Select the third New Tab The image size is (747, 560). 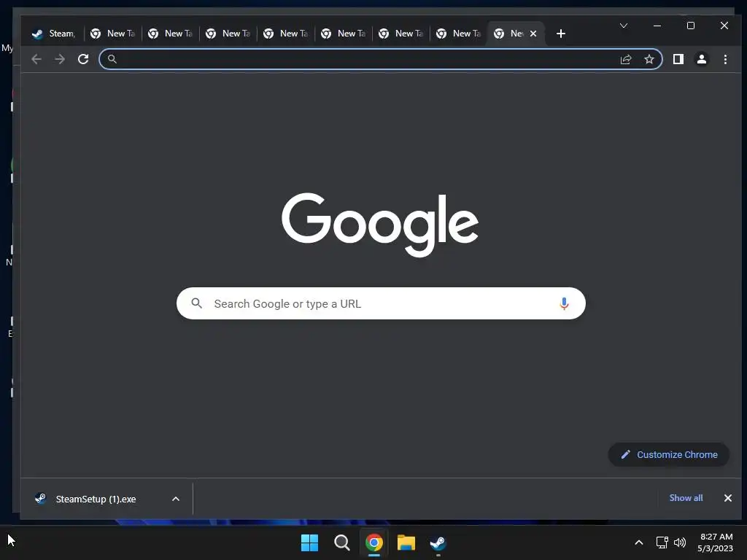pyautogui.click(x=228, y=34)
